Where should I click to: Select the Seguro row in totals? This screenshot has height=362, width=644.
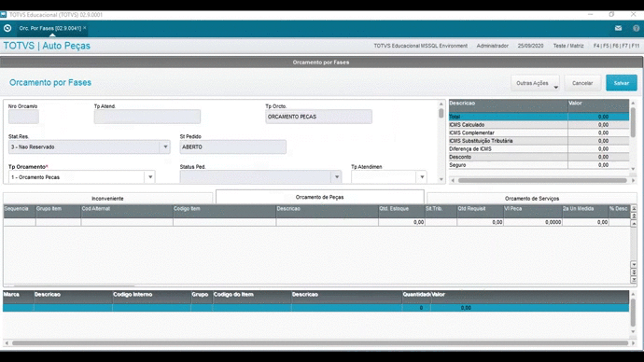[x=539, y=165]
